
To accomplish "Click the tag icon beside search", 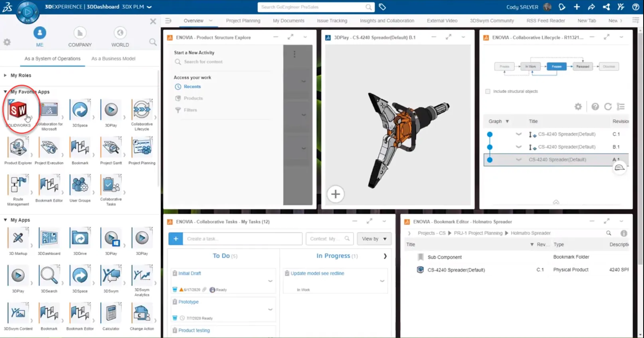I will point(382,7).
